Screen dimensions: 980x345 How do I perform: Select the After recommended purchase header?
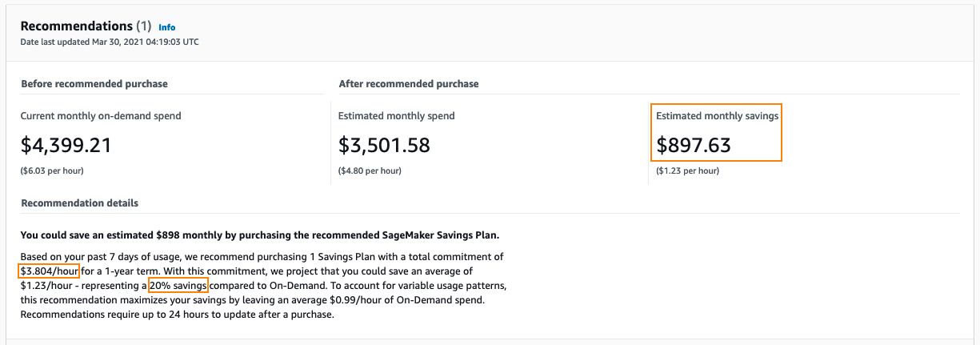coord(408,83)
